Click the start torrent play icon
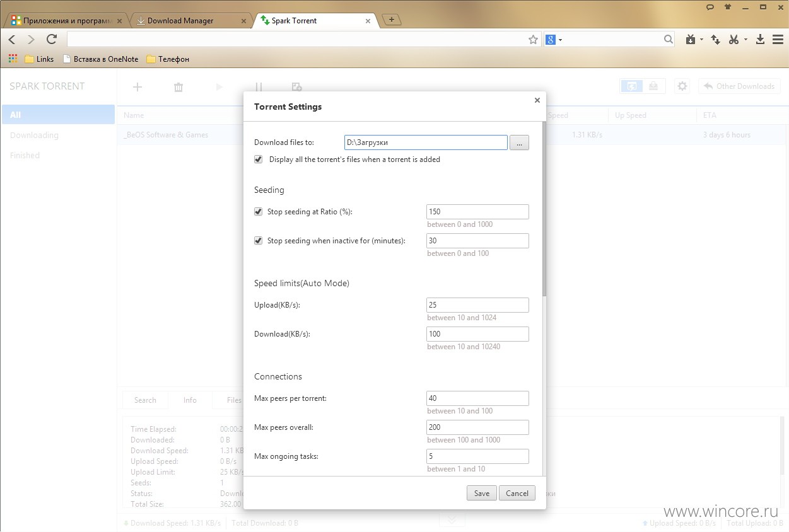 [219, 87]
